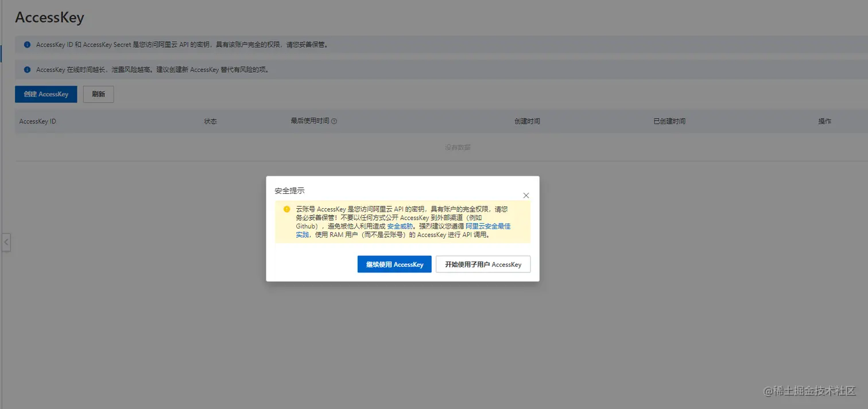Expand the collapsed left sidebar panel
The image size is (868, 409).
click(6, 242)
